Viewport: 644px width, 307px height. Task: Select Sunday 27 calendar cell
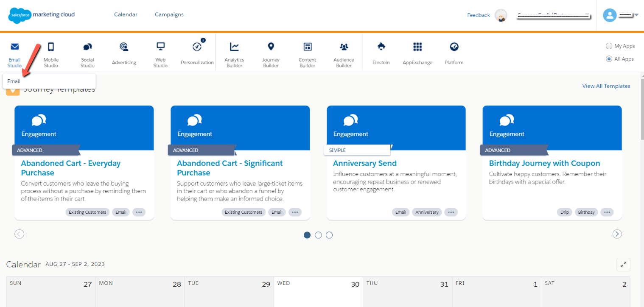click(x=51, y=292)
